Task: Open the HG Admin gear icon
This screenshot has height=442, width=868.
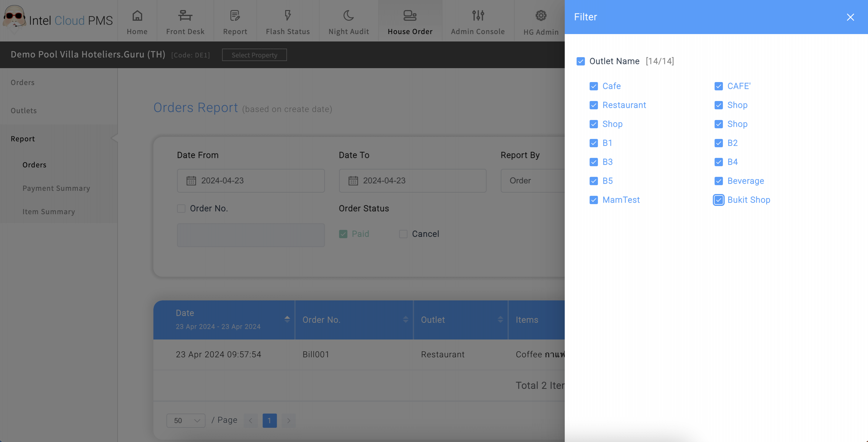Action: pyautogui.click(x=541, y=15)
